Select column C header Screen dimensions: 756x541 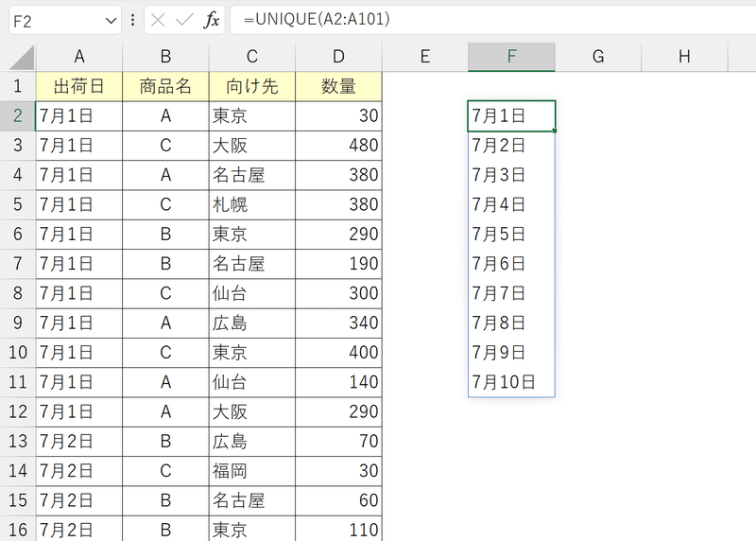(x=252, y=57)
